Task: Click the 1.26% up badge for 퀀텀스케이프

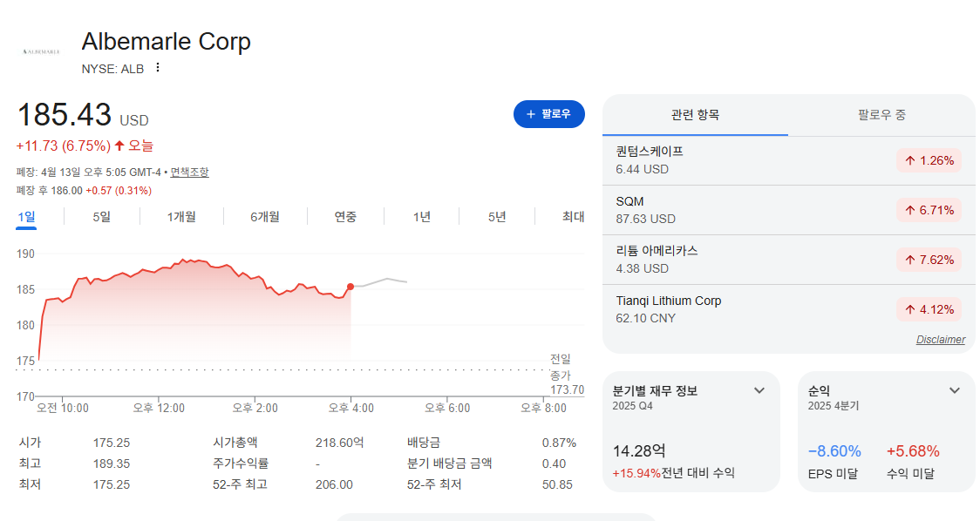Action: pos(929,160)
